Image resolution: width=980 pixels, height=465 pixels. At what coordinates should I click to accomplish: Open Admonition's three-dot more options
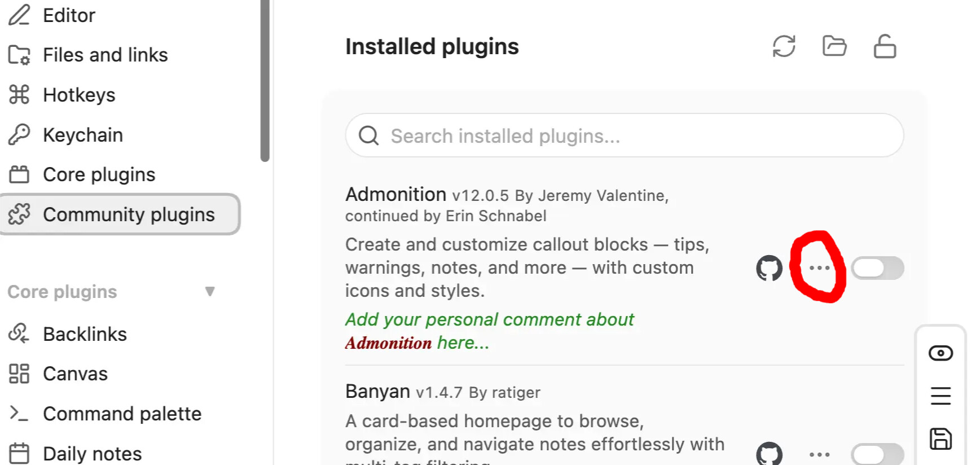(819, 268)
